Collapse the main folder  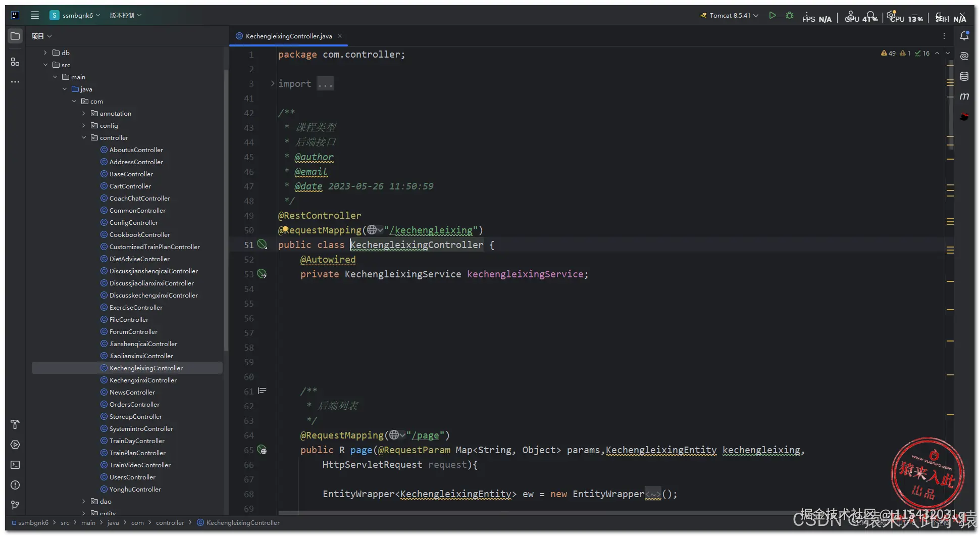click(55, 77)
